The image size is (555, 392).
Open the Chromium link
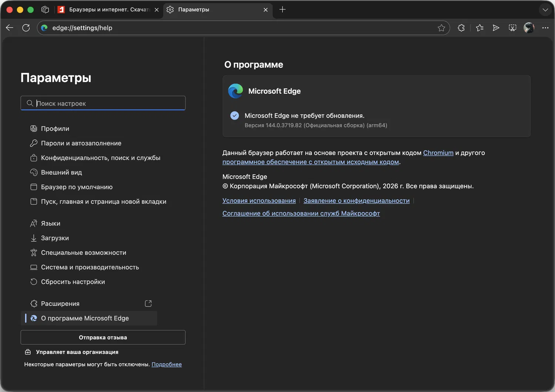tap(438, 153)
